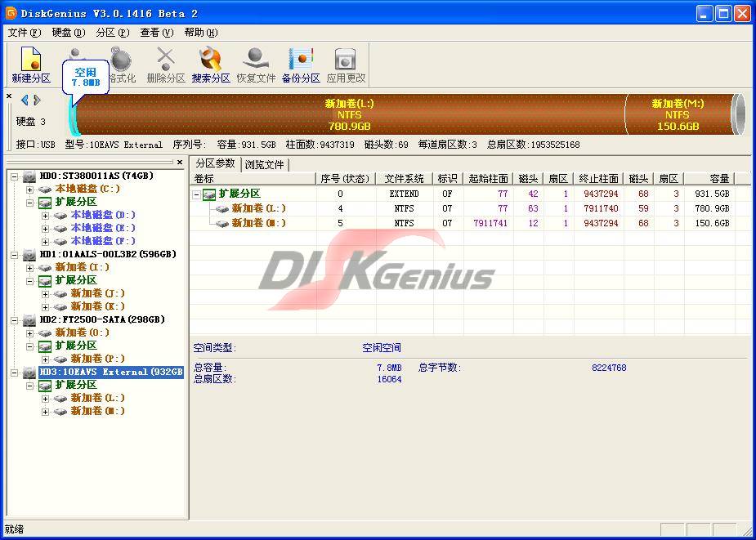Screen dimensions: 756x540
Task: Click the 标识 column header
Action: [447, 179]
